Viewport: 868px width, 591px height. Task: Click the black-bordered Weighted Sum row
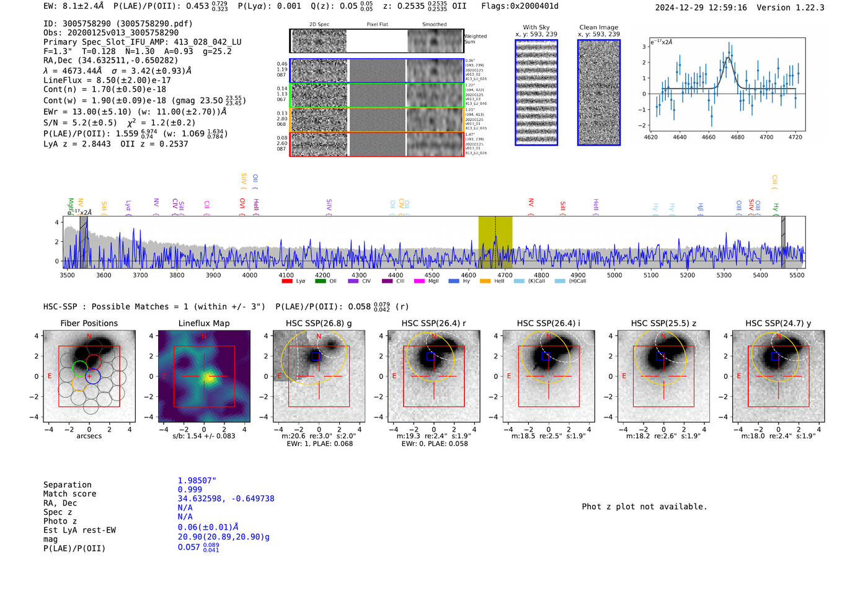[x=376, y=41]
